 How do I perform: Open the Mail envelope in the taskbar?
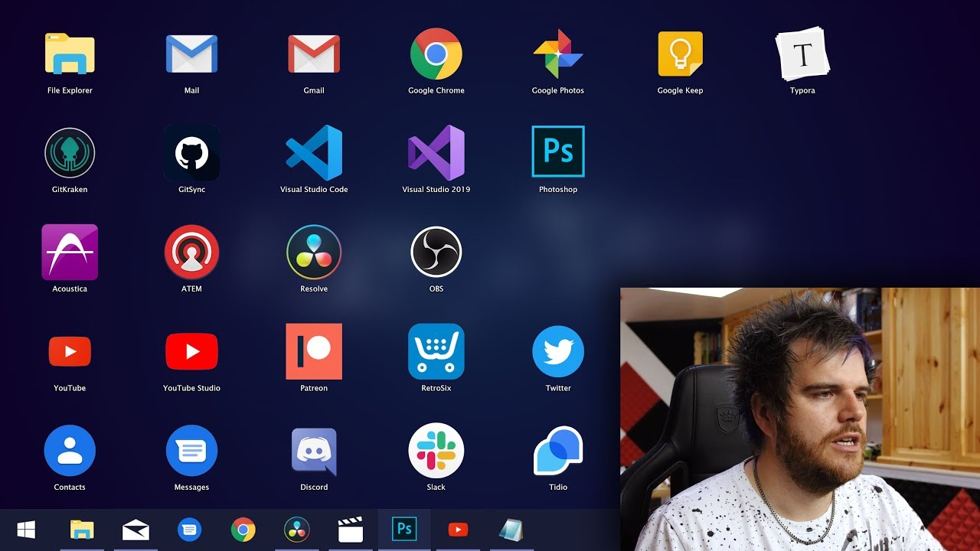point(136,530)
